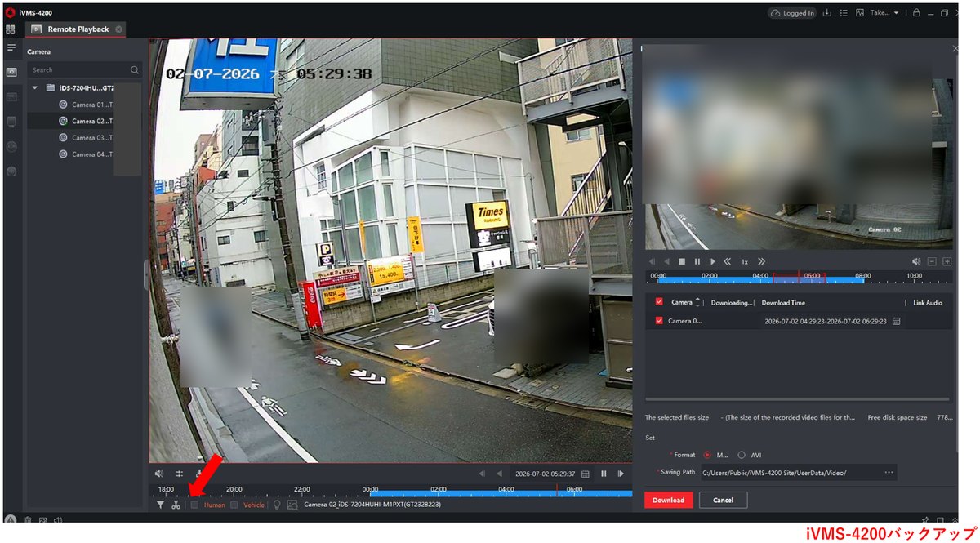This screenshot has width=980, height=543.
Task: Click the main camera playback video view
Action: (390, 250)
